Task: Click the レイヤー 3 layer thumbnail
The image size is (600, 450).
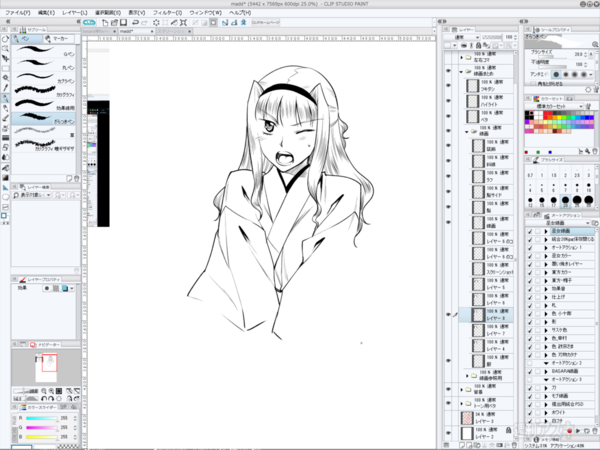Action: 468,417
